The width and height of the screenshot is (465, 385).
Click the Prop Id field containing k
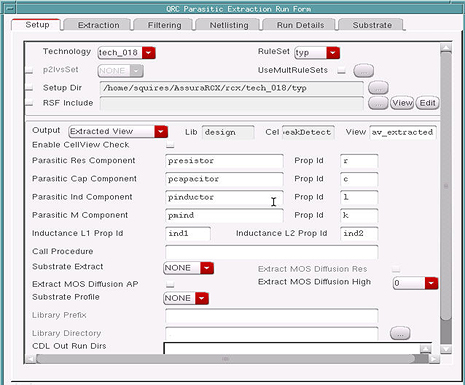(x=359, y=215)
